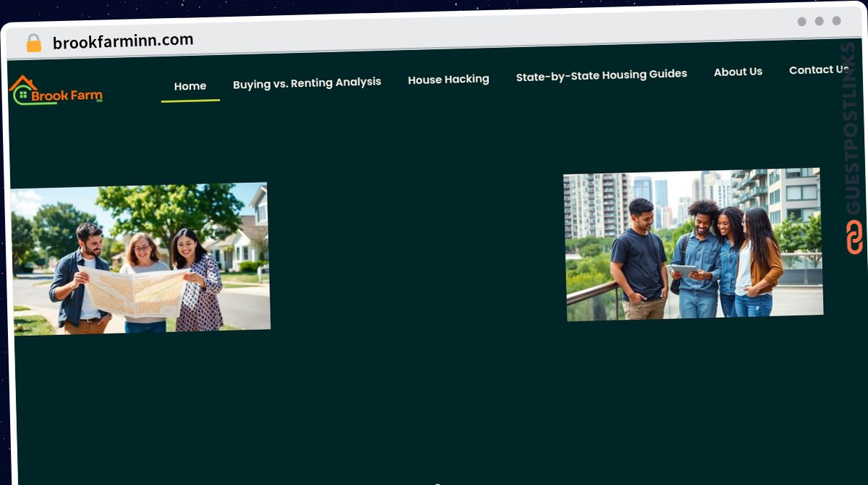868x485 pixels.
Task: Open the About Us page
Action: [738, 72]
